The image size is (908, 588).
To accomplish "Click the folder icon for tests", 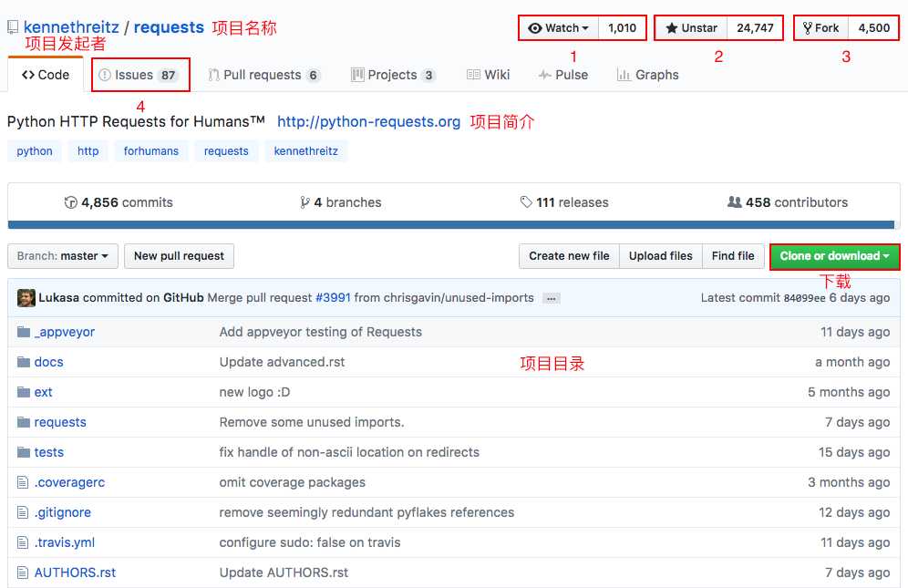I will pos(23,452).
